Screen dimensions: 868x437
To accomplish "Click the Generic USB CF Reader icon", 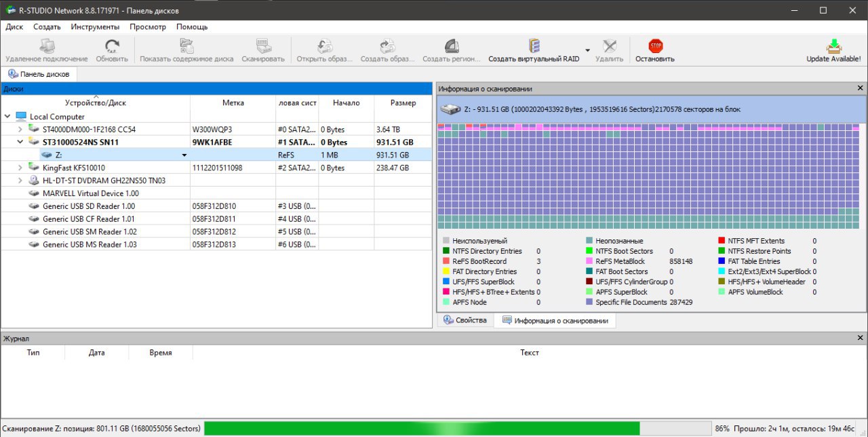I will (34, 219).
